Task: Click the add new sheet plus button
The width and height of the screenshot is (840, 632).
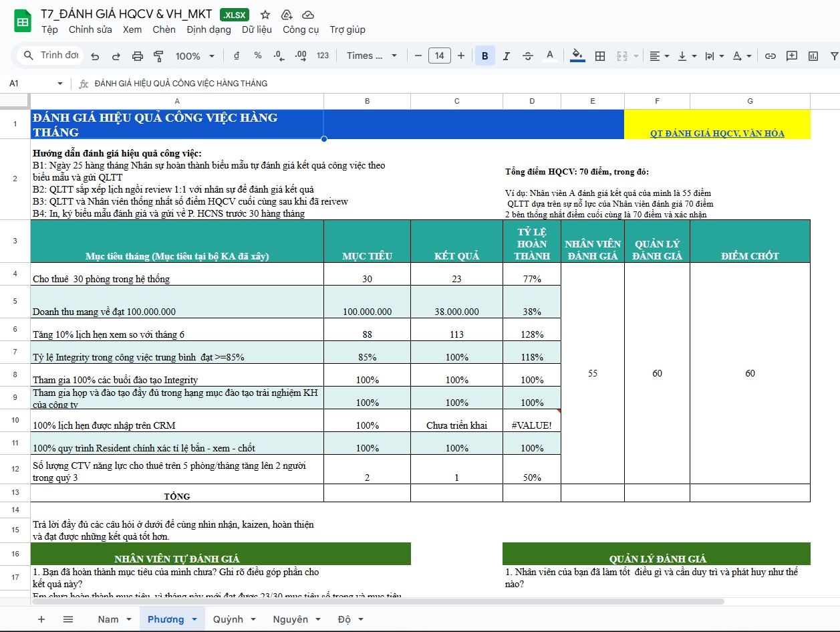Action: click(41, 619)
